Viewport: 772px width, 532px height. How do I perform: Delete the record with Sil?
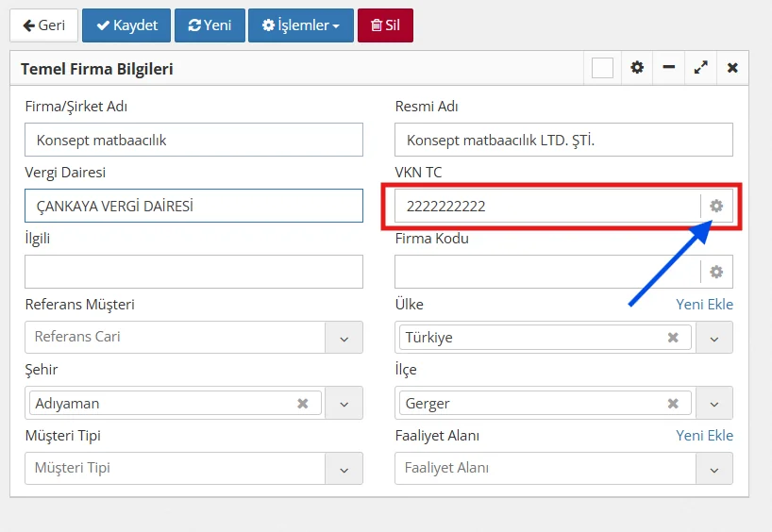pos(385,25)
